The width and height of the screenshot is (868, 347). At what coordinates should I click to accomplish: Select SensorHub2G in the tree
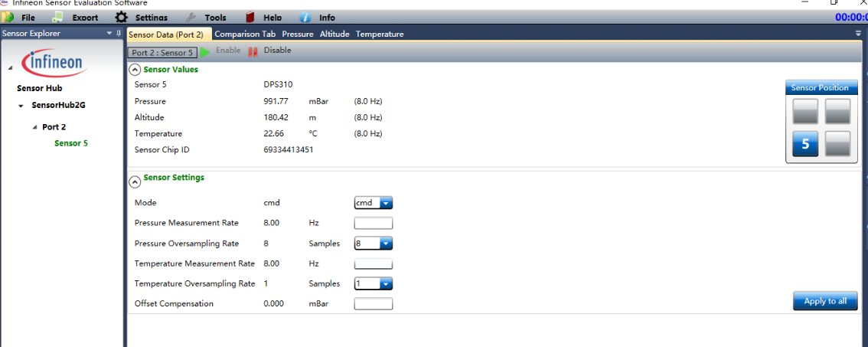click(x=59, y=105)
